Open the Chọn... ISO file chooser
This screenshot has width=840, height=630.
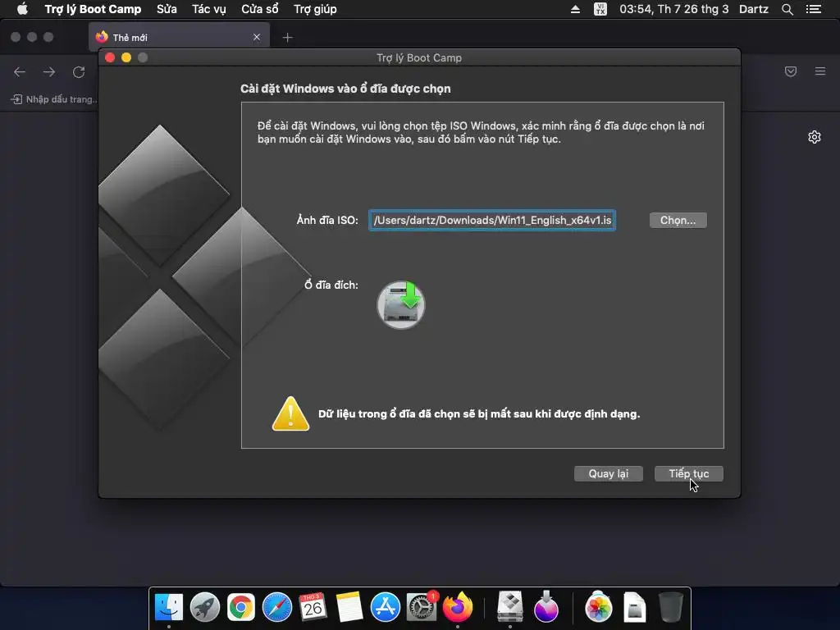(678, 220)
